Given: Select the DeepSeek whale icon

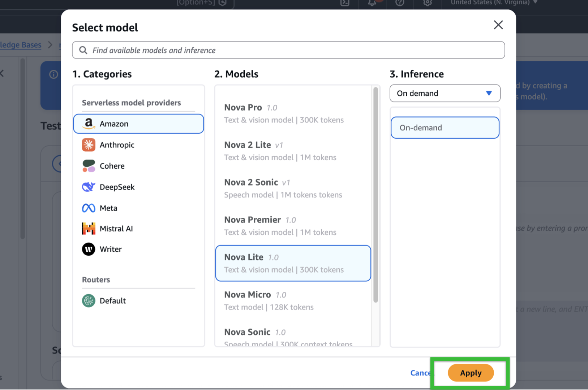Looking at the screenshot, I should 89,187.
